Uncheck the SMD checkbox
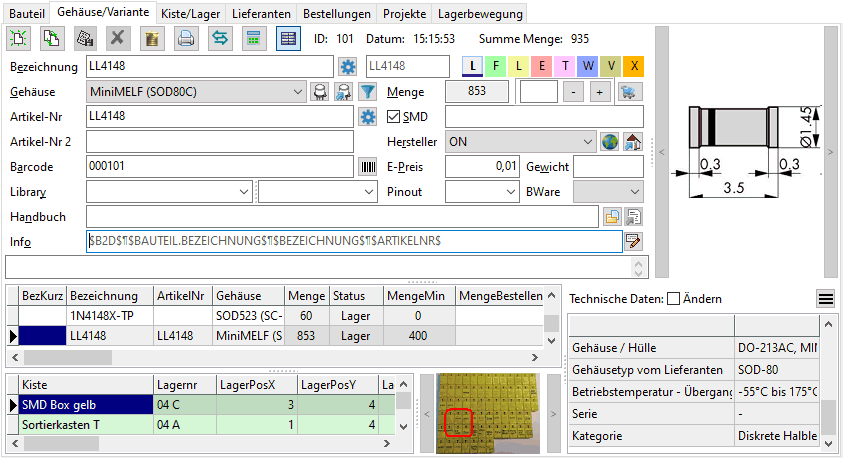The width and height of the screenshot is (843, 458). coord(393,117)
